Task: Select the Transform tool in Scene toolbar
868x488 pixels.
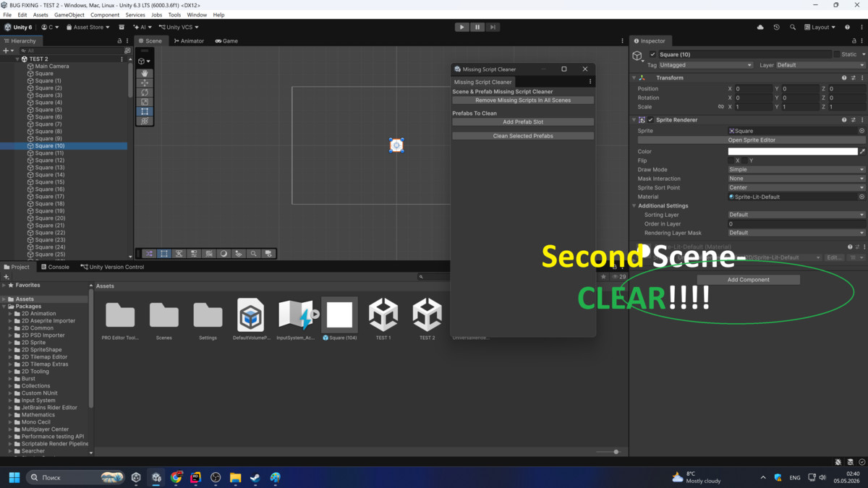Action: (x=145, y=121)
